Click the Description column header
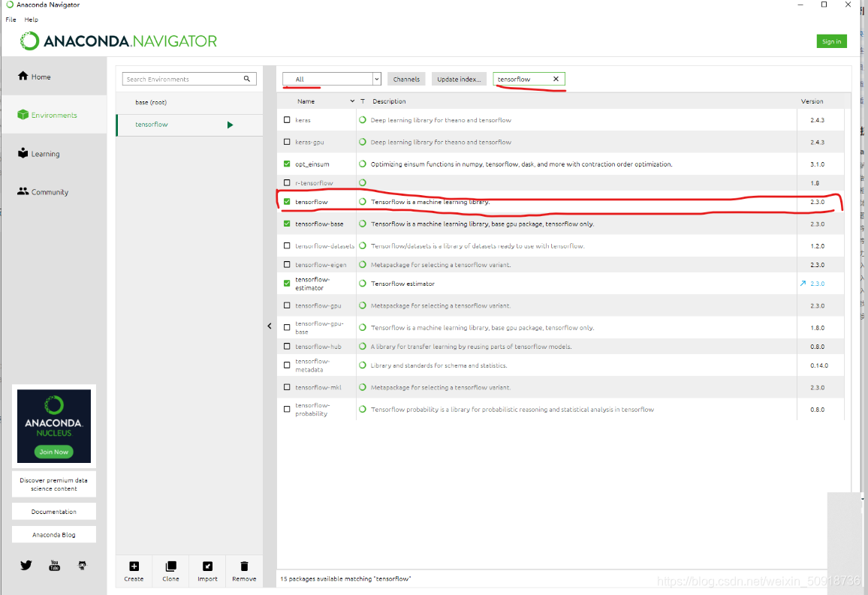This screenshot has height=595, width=868. pyautogui.click(x=389, y=101)
